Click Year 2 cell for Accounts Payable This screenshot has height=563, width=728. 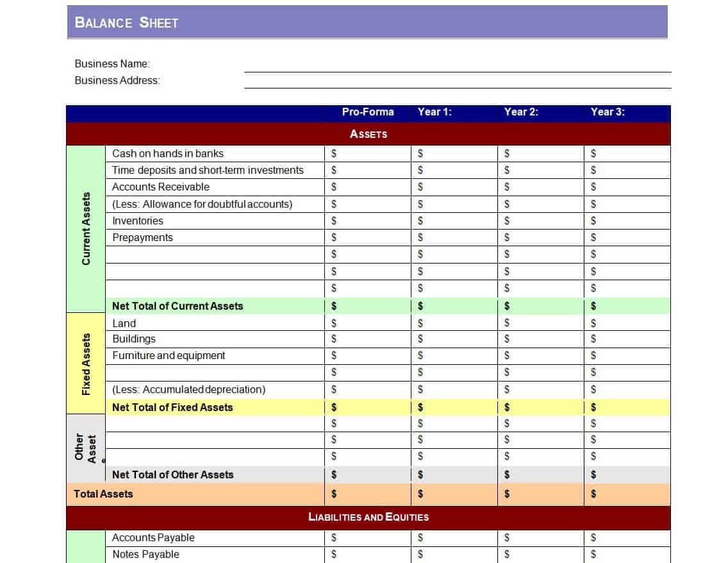coord(541,538)
